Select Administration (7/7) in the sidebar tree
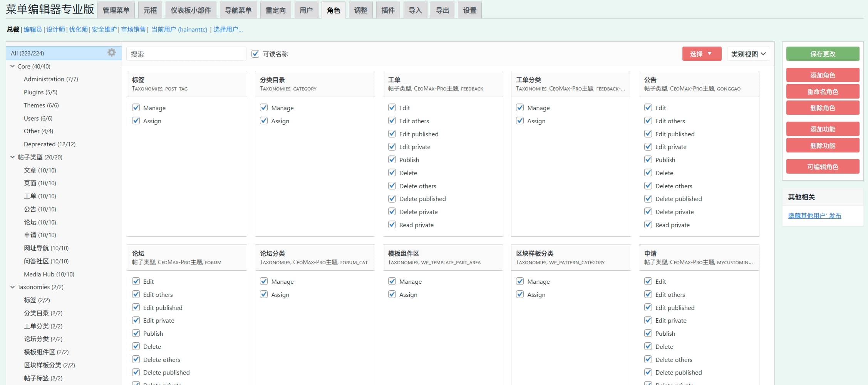 point(51,79)
